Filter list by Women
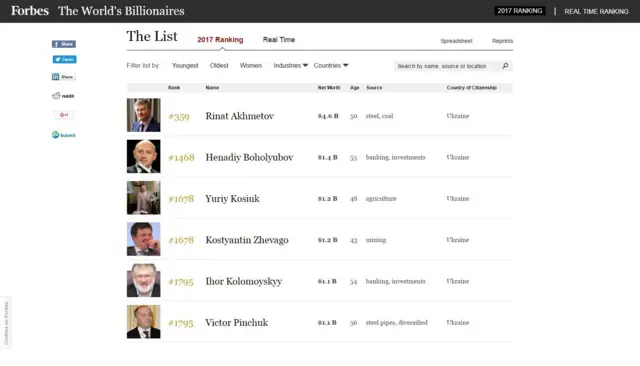The width and height of the screenshot is (640, 366). [x=251, y=65]
